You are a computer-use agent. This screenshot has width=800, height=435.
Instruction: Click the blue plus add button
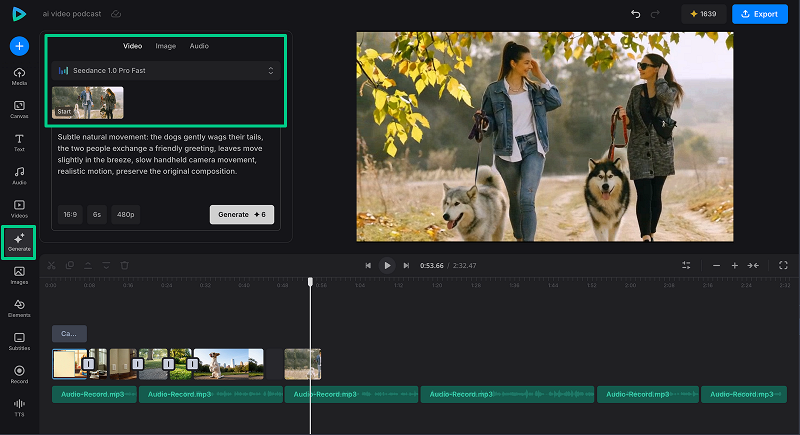(19, 46)
